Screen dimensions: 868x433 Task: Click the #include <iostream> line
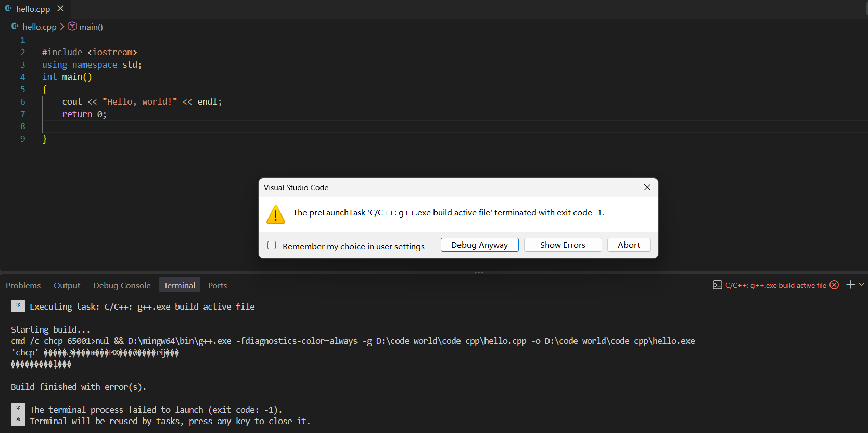[90, 52]
